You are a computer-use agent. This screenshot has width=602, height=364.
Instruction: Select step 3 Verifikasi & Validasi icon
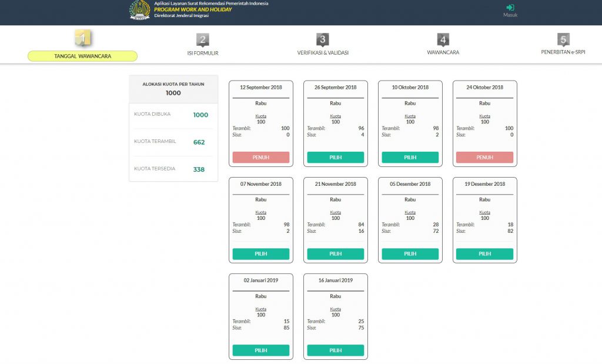tap(323, 39)
